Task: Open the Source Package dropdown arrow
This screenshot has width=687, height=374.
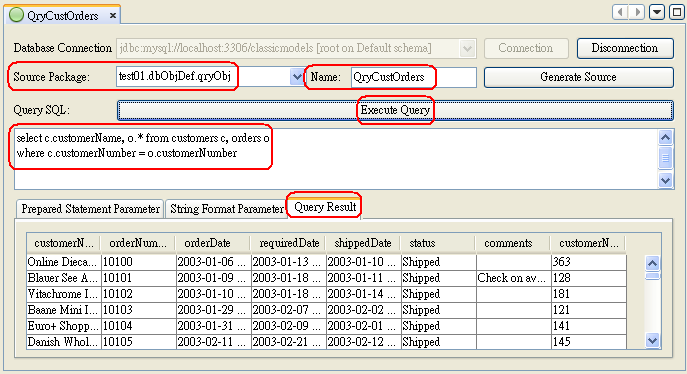Action: tap(297, 77)
